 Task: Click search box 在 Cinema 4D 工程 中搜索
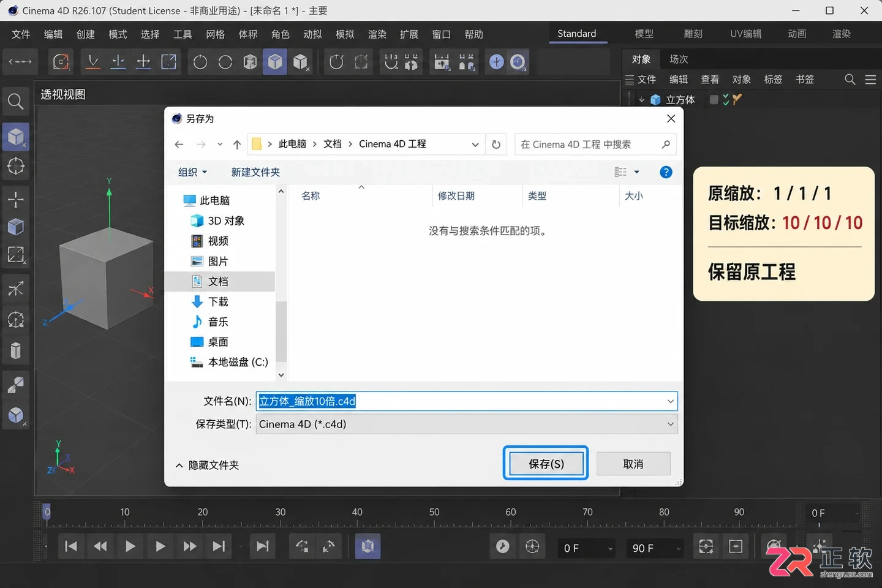(x=595, y=145)
